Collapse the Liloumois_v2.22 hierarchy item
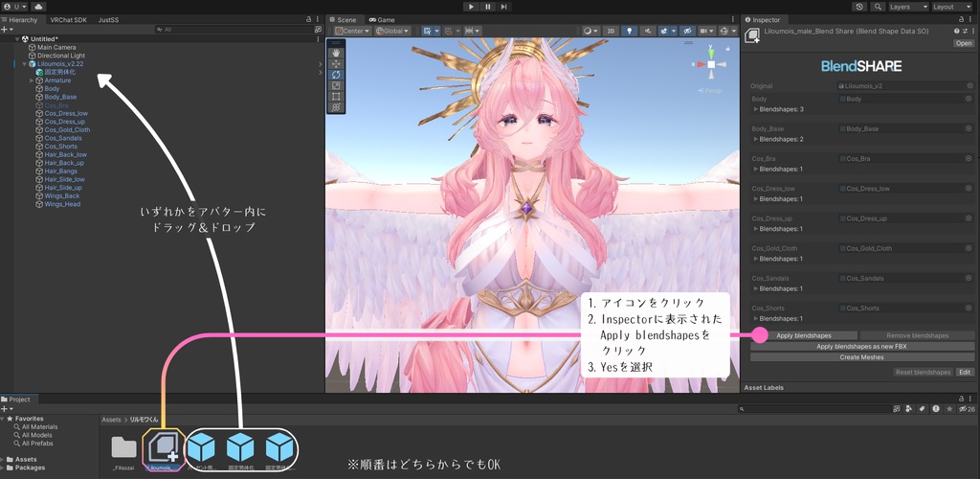The image size is (980, 479). point(24,64)
